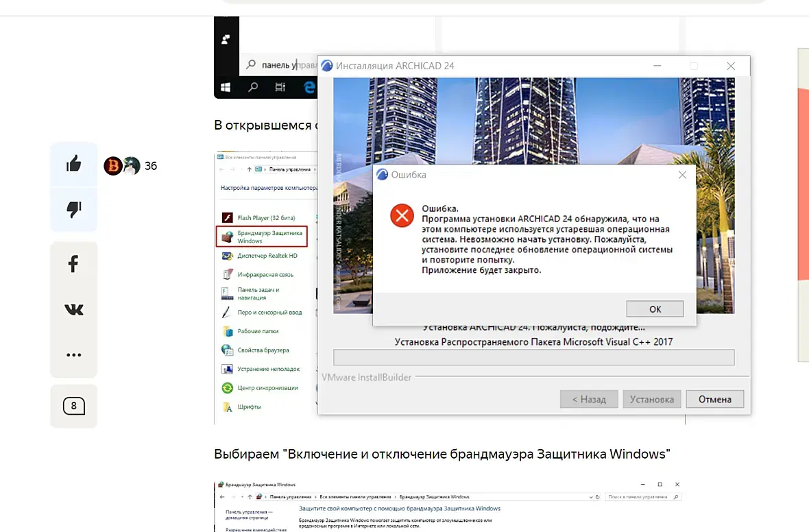Click the Realtek HD speaker icon
This screenshot has height=532, width=809.
pos(227,256)
